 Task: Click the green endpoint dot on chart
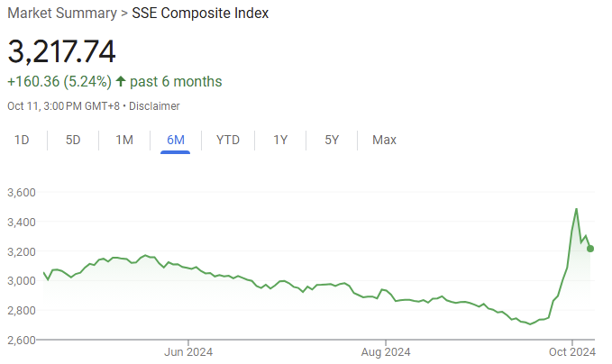[x=590, y=249]
